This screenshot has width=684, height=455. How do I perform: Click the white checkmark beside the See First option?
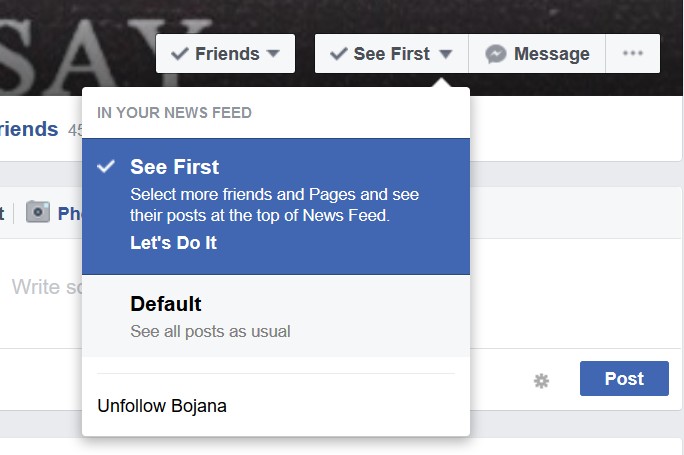pos(106,167)
